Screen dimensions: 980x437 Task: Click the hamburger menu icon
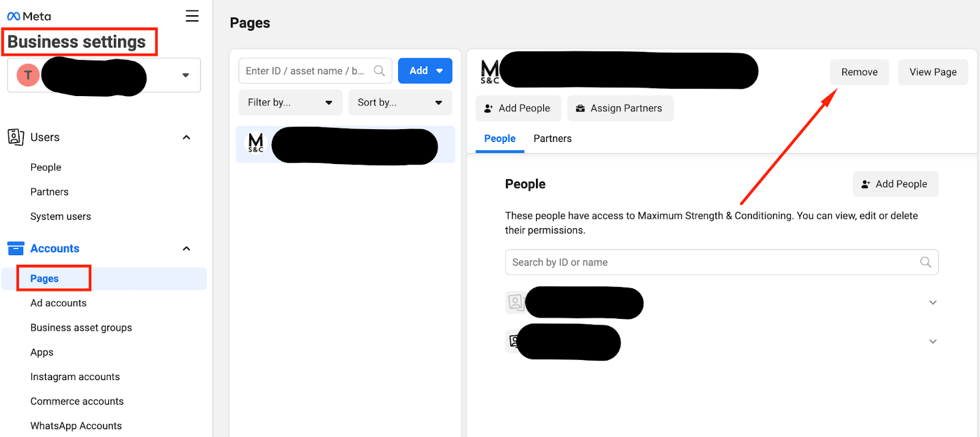coord(192,16)
